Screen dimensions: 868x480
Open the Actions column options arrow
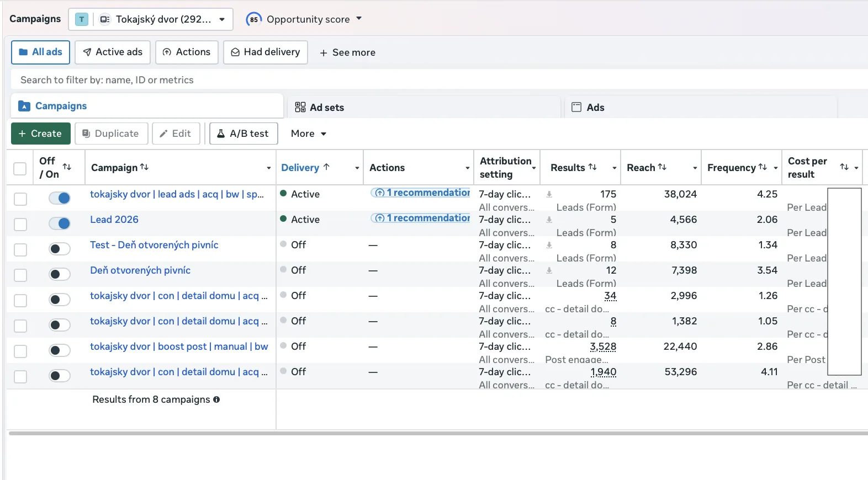468,168
